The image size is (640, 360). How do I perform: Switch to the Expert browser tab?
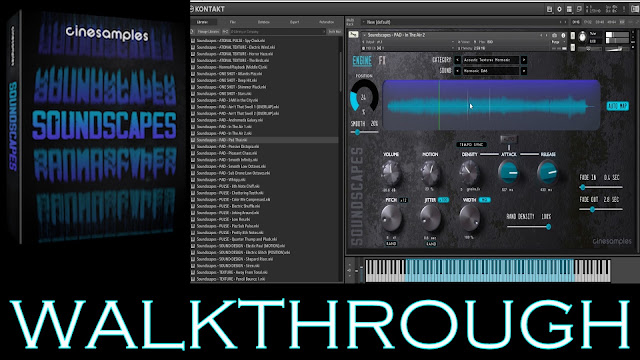(x=294, y=22)
